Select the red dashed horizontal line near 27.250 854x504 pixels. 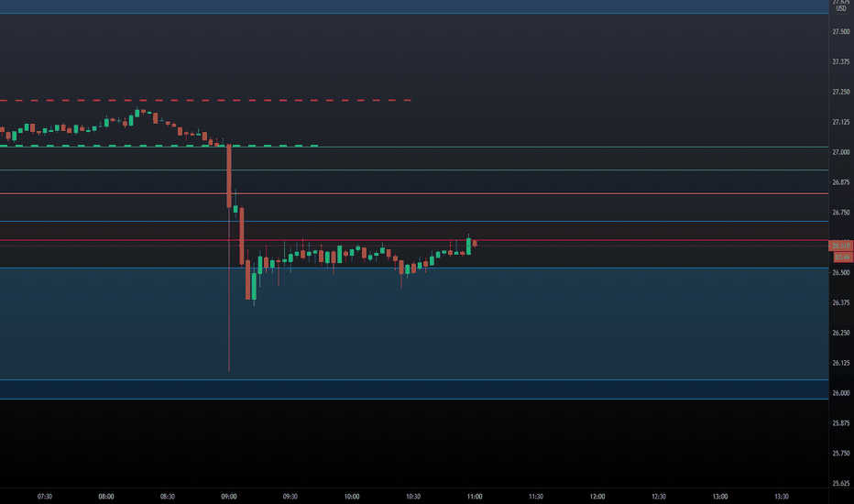206,100
